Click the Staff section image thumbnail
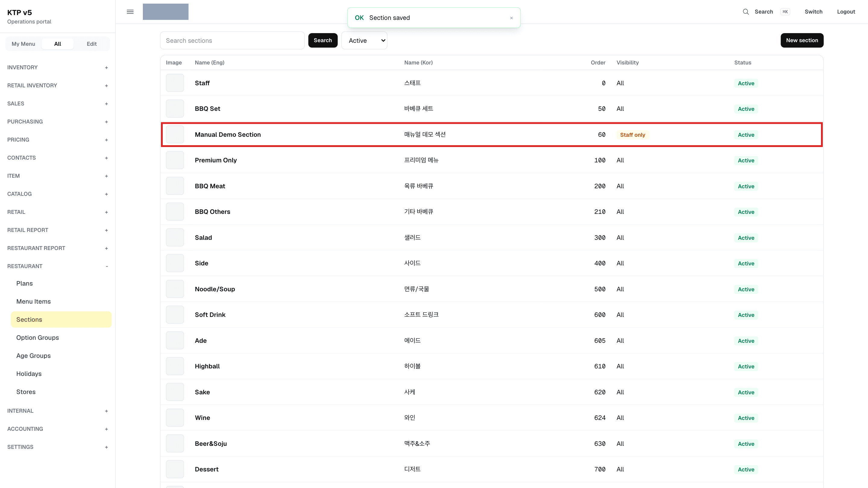 click(175, 83)
